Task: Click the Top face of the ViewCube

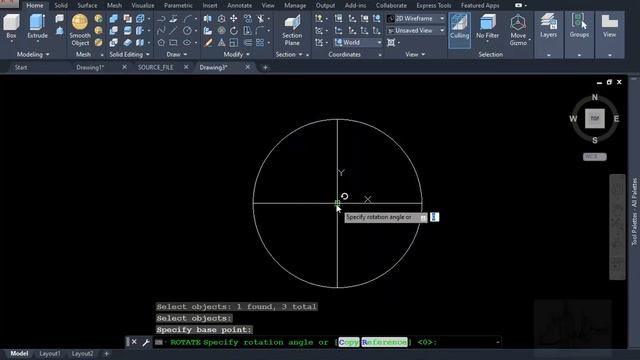Action: (595, 118)
